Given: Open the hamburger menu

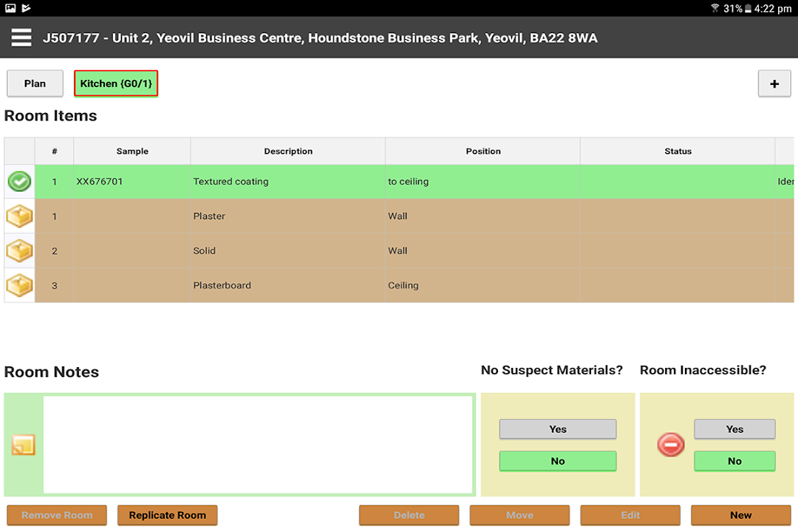Looking at the screenshot, I should tap(21, 38).
